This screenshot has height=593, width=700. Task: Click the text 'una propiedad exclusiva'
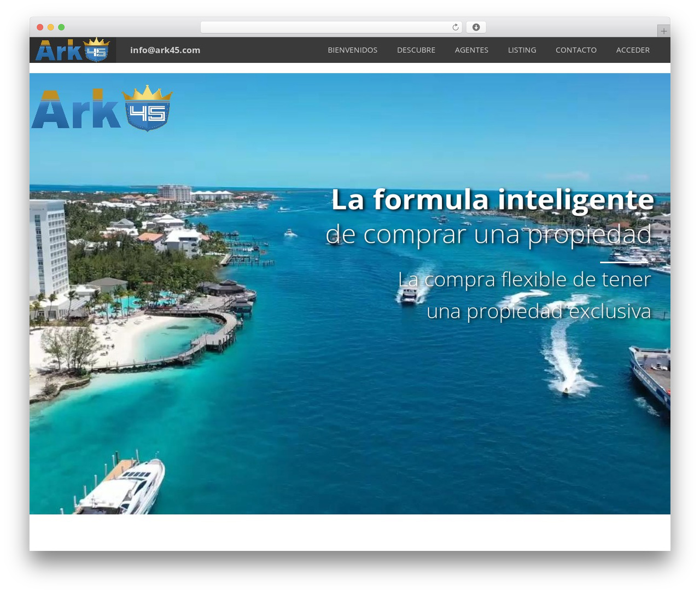pos(539,311)
